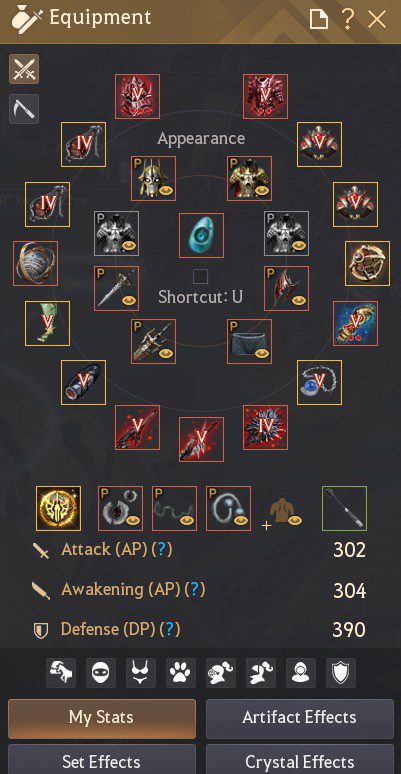The height and width of the screenshot is (774, 401).
Task: Select the golden emblem slot icon
Action: click(58, 508)
